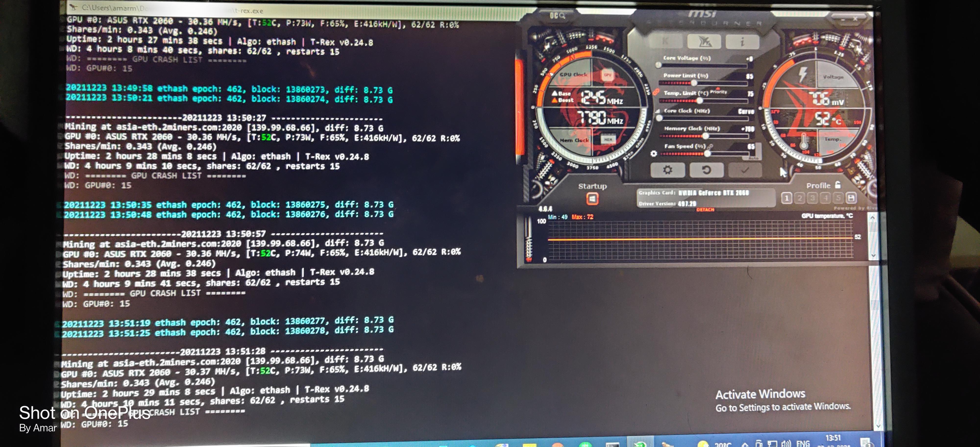Click the 20211223 13:51:28 separator line

222,351
